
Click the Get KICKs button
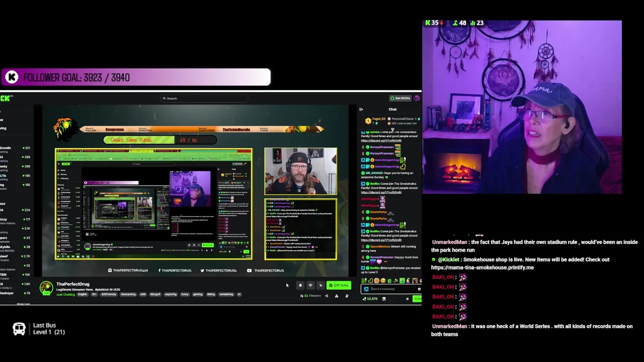click(x=401, y=98)
